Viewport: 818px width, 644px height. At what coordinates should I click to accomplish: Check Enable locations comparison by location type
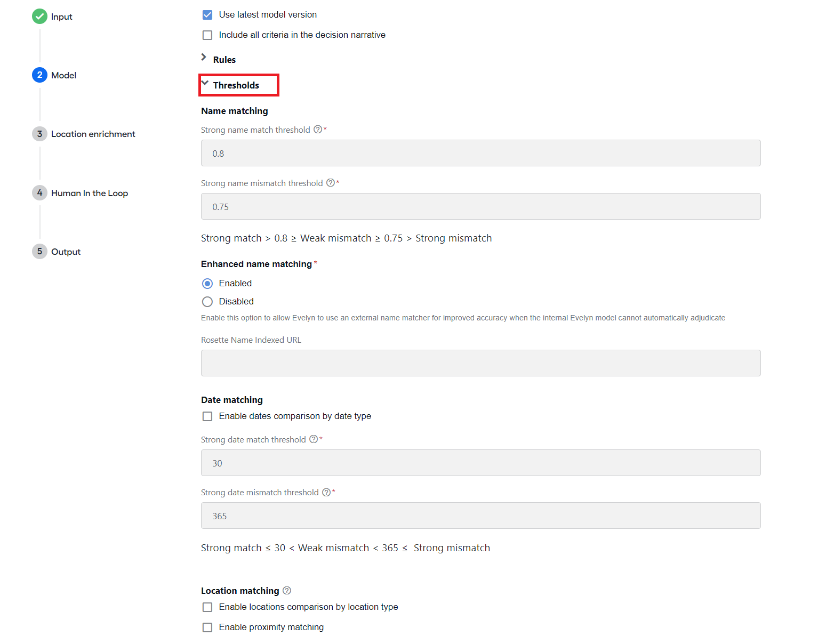click(207, 607)
